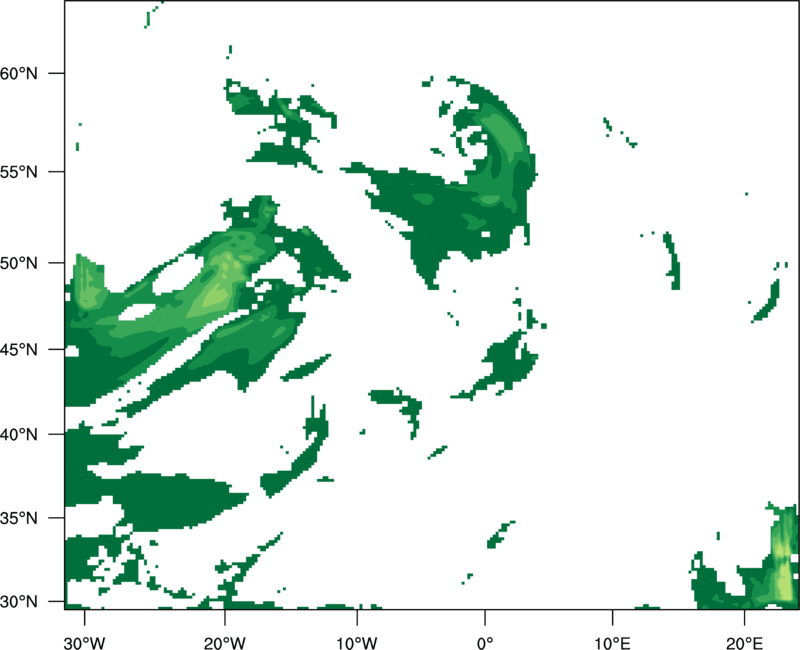Click the 45°N latitude label
The height and width of the screenshot is (650, 800).
(18, 349)
